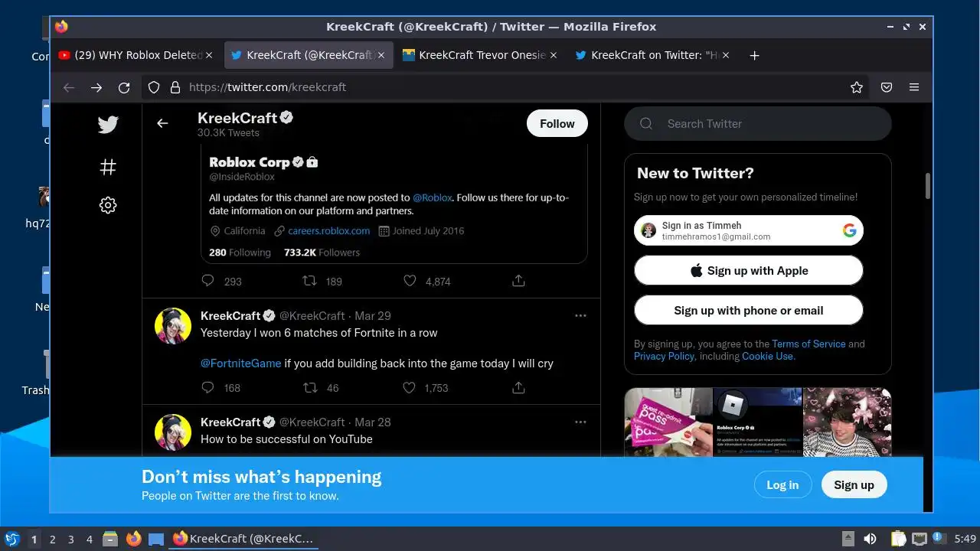The image size is (980, 551).
Task: Open the Mar 29 tweet timestamp
Action: tap(373, 315)
